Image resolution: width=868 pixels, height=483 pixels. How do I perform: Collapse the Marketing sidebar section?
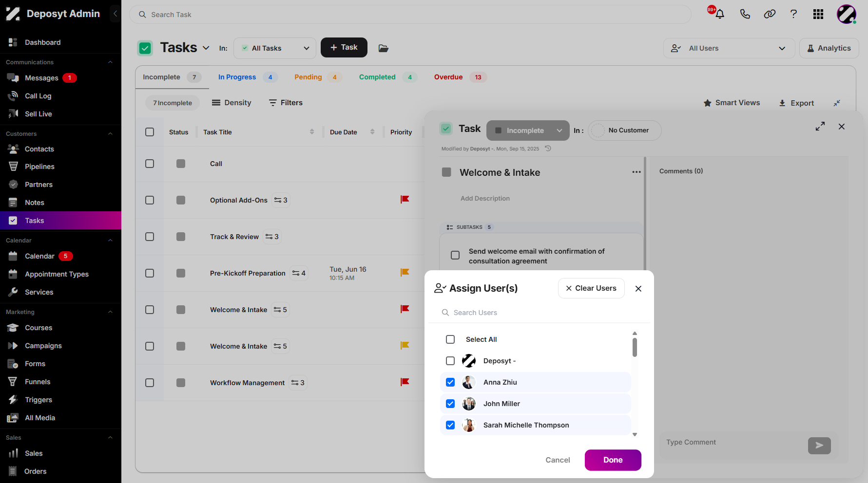(110, 312)
